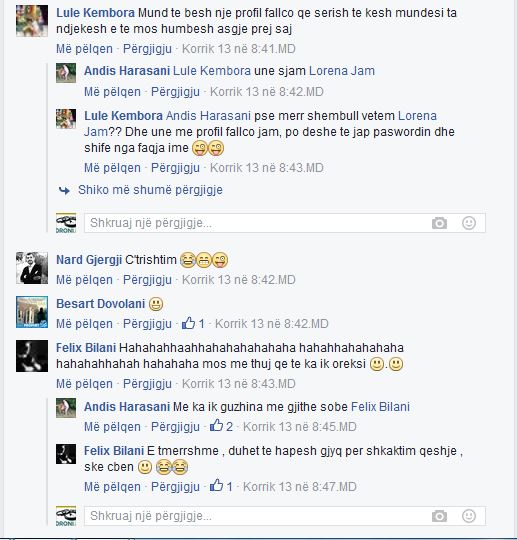The width and height of the screenshot is (517, 540).
Task: Like Felix Bilani's hahaha comment
Action: [x=84, y=384]
